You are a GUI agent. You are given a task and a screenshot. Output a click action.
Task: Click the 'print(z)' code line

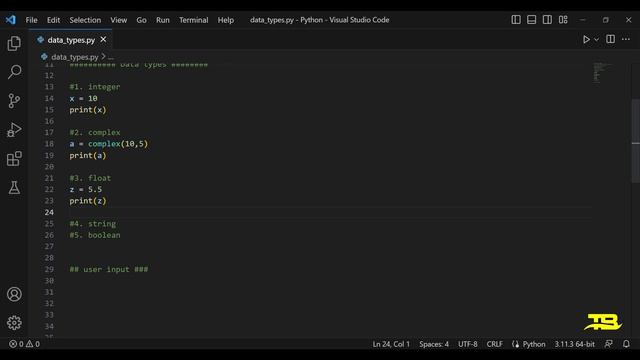(88, 201)
